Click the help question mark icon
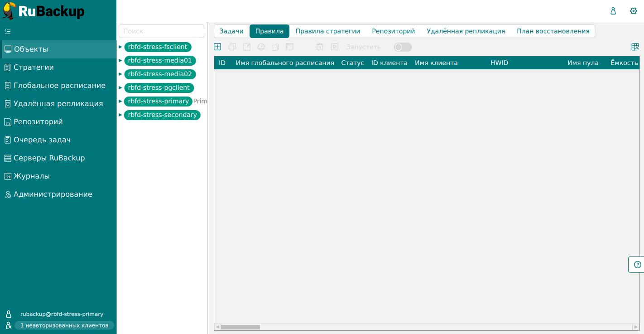The height and width of the screenshot is (334, 644). pos(638,265)
